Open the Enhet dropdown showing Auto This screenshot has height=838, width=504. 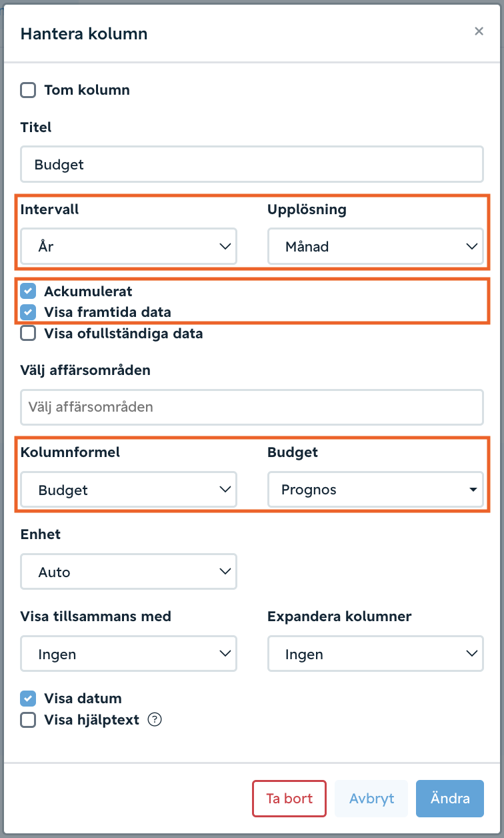pos(129,572)
